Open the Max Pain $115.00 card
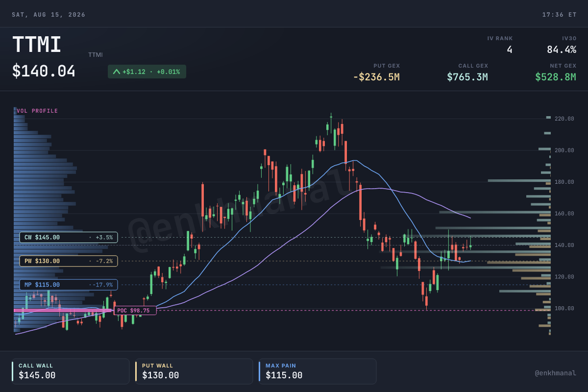588x392 pixels. 318,371
